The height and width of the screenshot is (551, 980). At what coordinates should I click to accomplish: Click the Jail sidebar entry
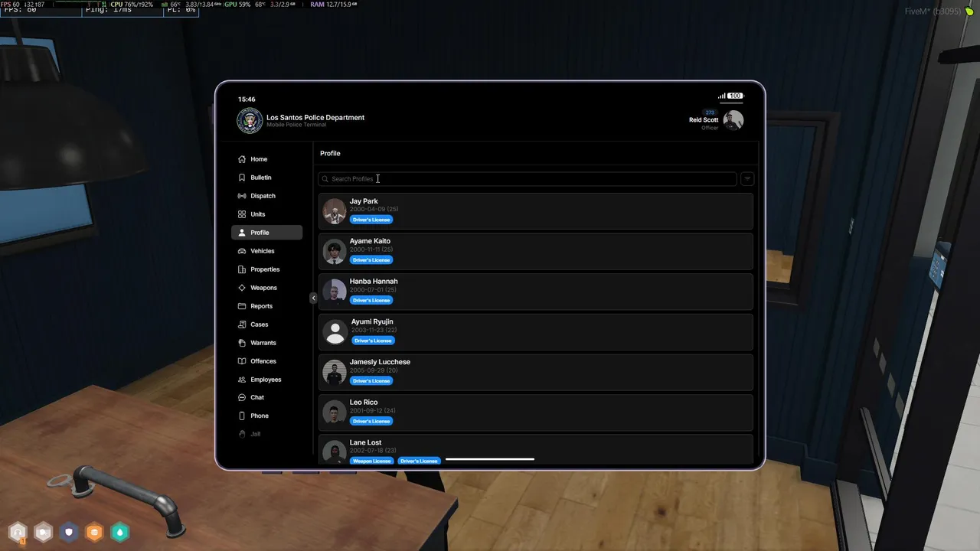[266, 434]
